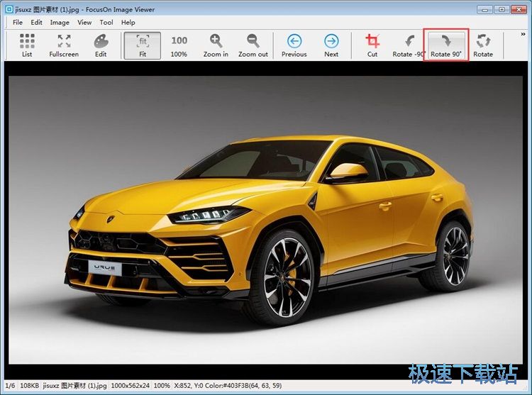Rotate image 90 degrees clockwise
532x395 pixels.
446,45
